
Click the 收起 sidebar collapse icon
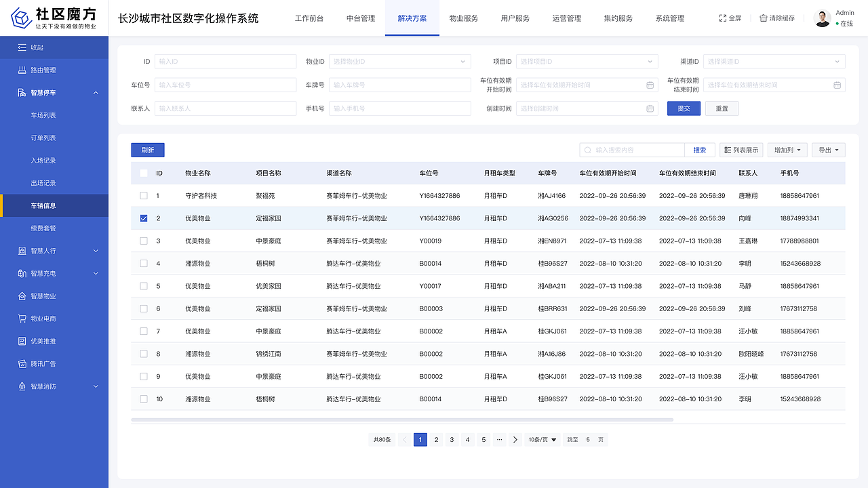(23, 47)
